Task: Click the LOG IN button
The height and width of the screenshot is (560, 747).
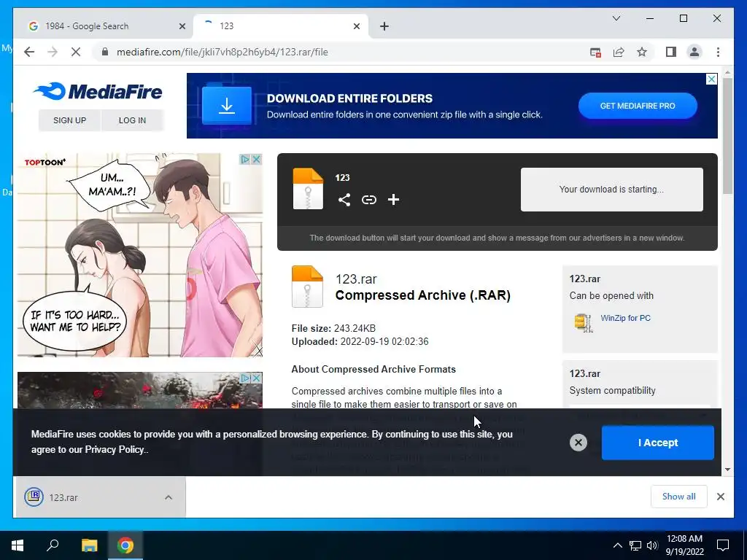Action: pyautogui.click(x=132, y=120)
